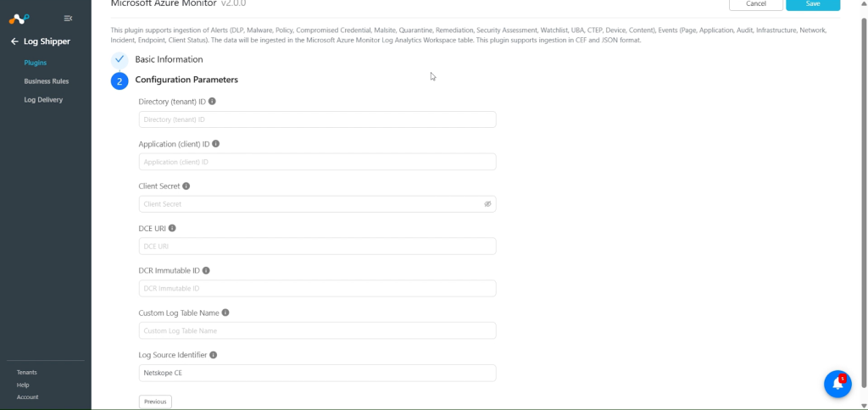
Task: Click the Save button
Action: [813, 4]
